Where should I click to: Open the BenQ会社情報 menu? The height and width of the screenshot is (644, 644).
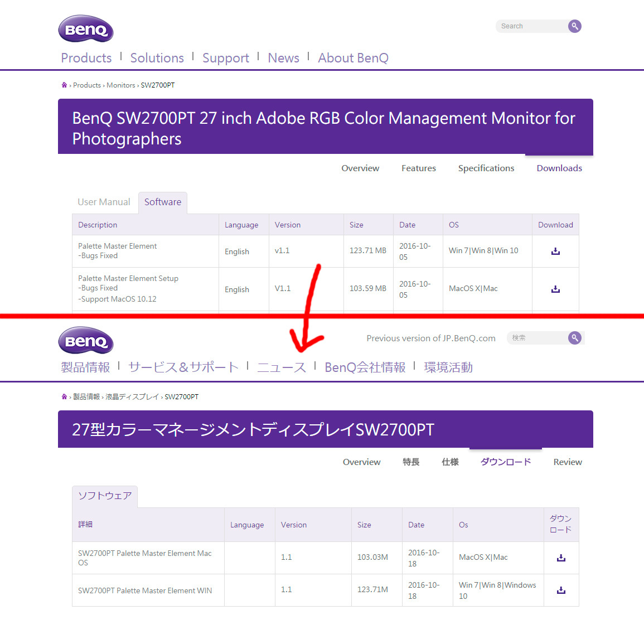[x=365, y=367]
